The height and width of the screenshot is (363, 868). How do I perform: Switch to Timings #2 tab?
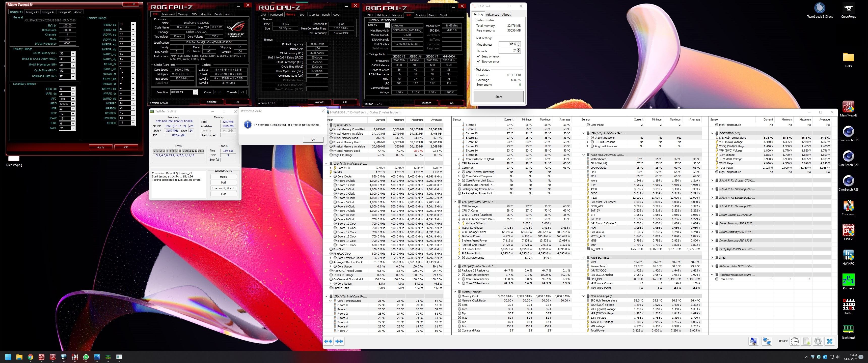32,12
